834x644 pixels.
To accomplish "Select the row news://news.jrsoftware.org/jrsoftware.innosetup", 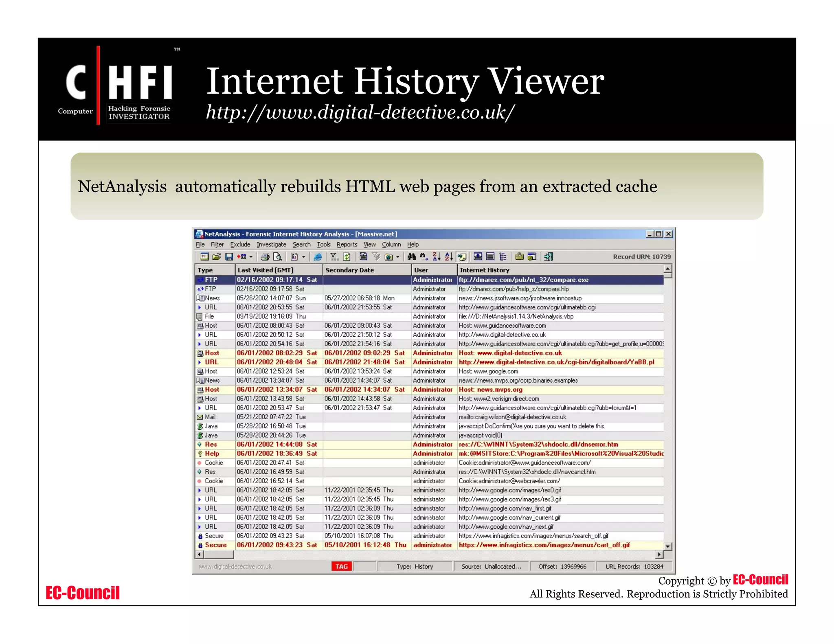I will [x=430, y=298].
